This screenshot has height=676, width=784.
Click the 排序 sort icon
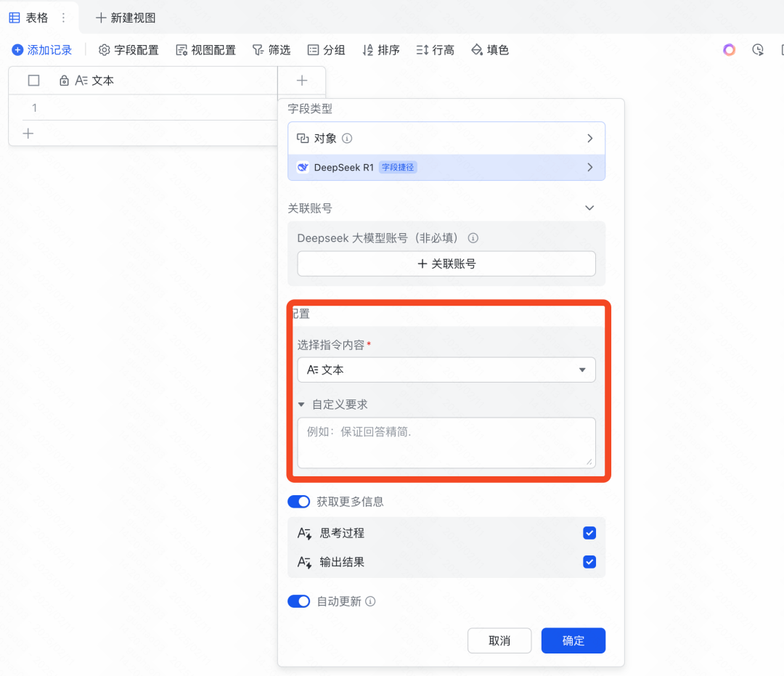tap(368, 50)
